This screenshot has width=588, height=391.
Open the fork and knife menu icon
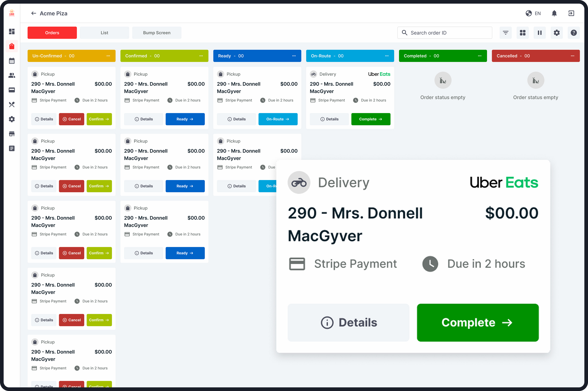click(x=12, y=104)
